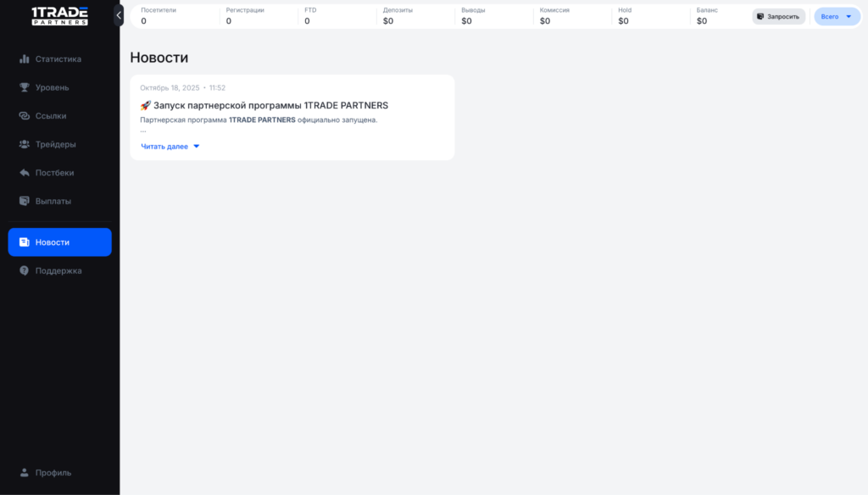Click the Регистрации counter
The image size is (868, 495).
tap(245, 16)
